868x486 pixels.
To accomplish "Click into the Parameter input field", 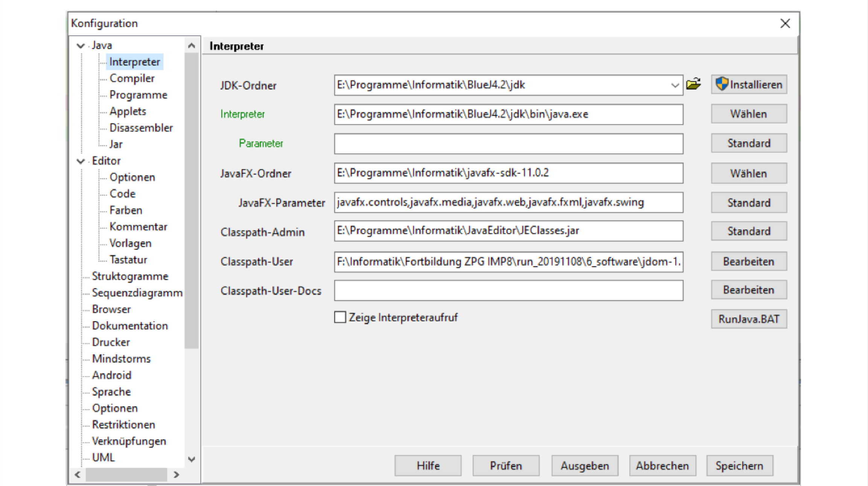I will 508,144.
